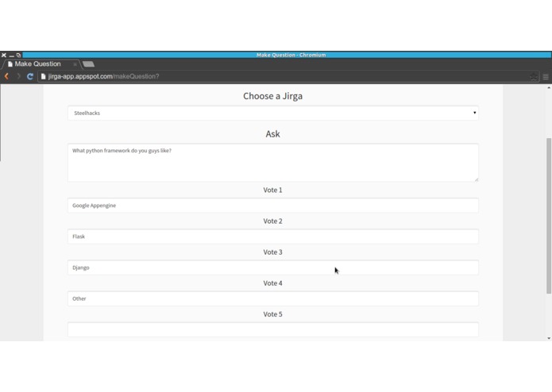Click the browser forward arrow
This screenshot has width=552, height=392.
click(x=18, y=76)
